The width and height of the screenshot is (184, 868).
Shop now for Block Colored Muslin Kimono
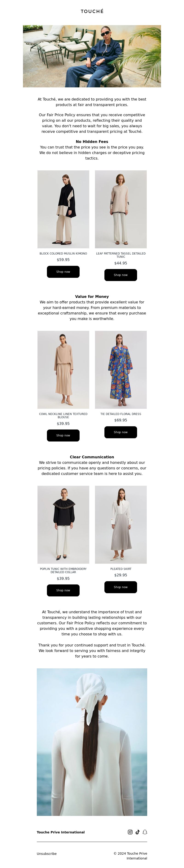(63, 272)
